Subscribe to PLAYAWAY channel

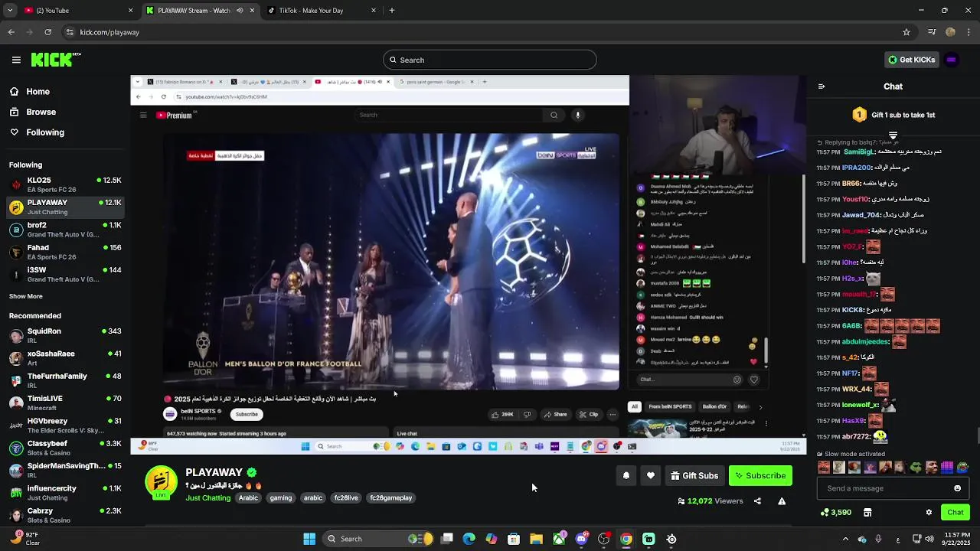760,476
